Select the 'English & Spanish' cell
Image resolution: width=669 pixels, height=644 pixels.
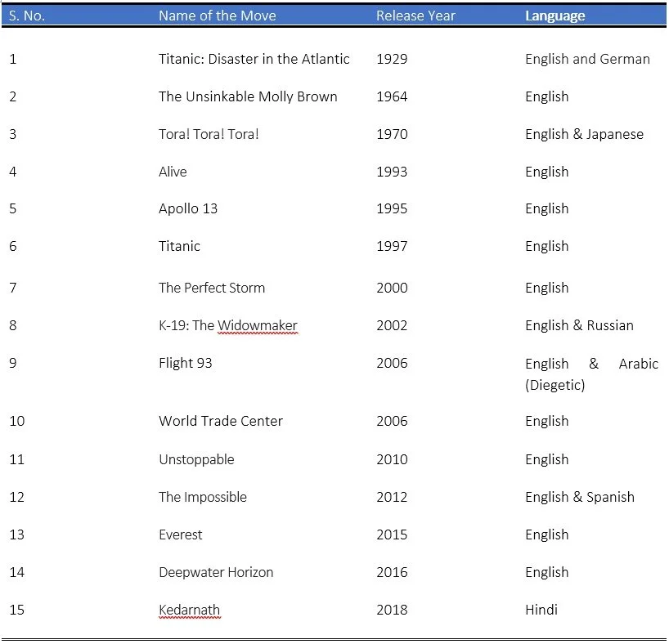[579, 497]
